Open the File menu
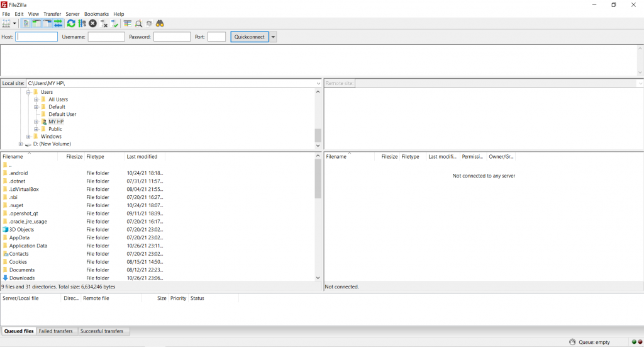644x347 pixels. coord(6,14)
